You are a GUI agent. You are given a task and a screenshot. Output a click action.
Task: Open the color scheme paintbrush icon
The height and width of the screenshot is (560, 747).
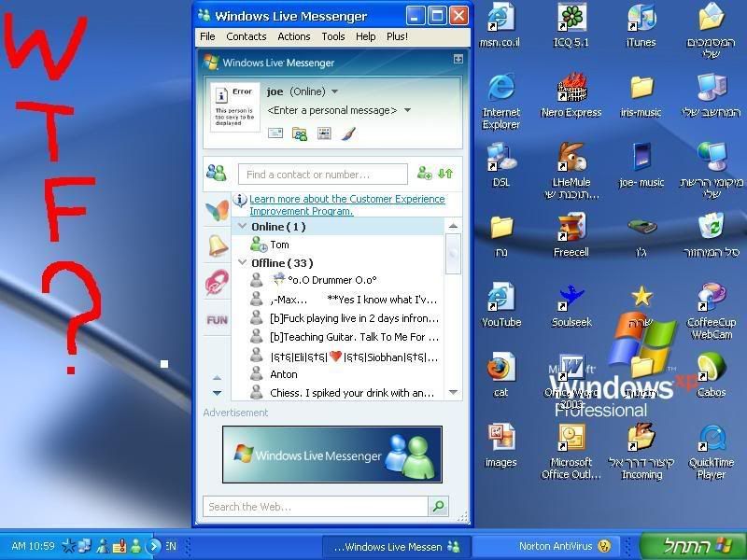(348, 133)
